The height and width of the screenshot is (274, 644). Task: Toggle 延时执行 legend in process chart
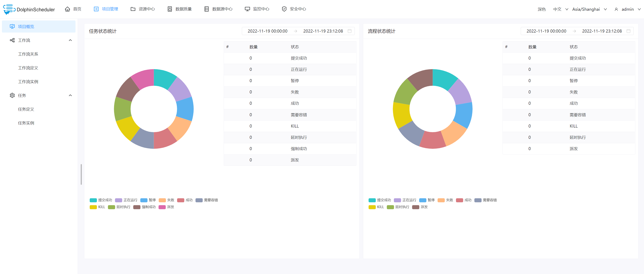[x=398, y=207]
